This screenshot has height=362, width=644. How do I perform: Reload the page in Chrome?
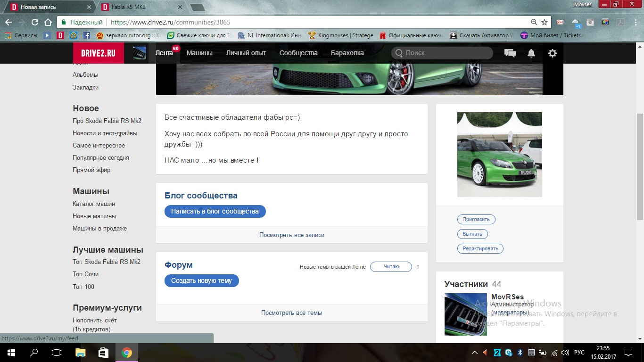(x=34, y=22)
